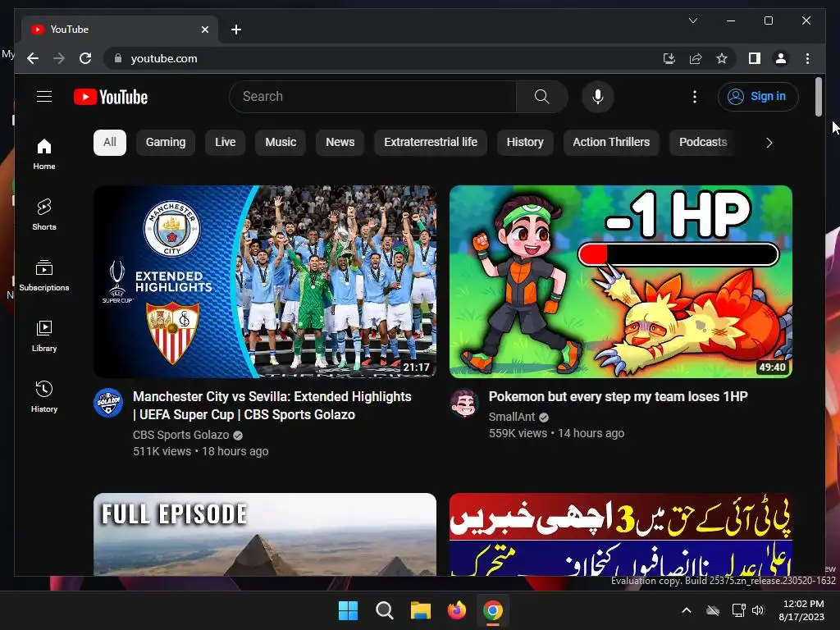The height and width of the screenshot is (630, 840).
Task: Play the -1 HP Pokemon thumbnail
Action: click(x=620, y=282)
